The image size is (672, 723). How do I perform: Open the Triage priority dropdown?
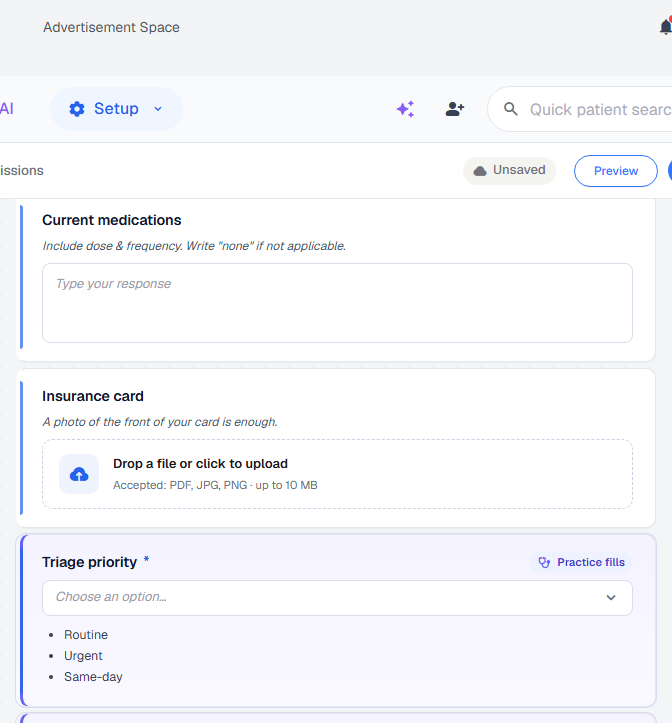click(337, 598)
